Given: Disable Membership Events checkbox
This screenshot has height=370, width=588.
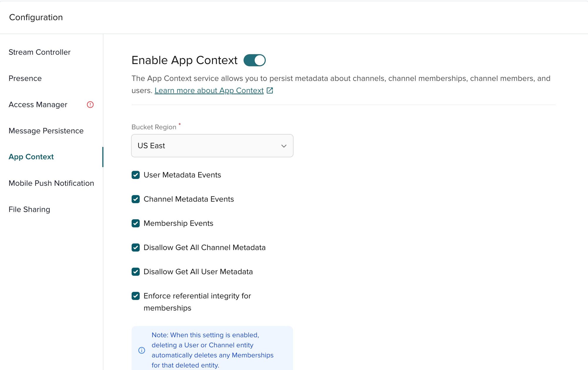Looking at the screenshot, I should click(136, 223).
